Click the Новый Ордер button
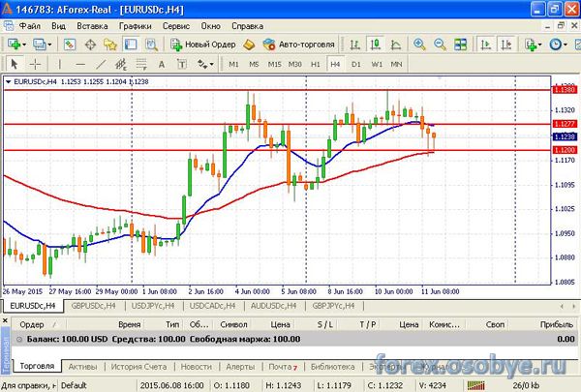 (x=203, y=45)
